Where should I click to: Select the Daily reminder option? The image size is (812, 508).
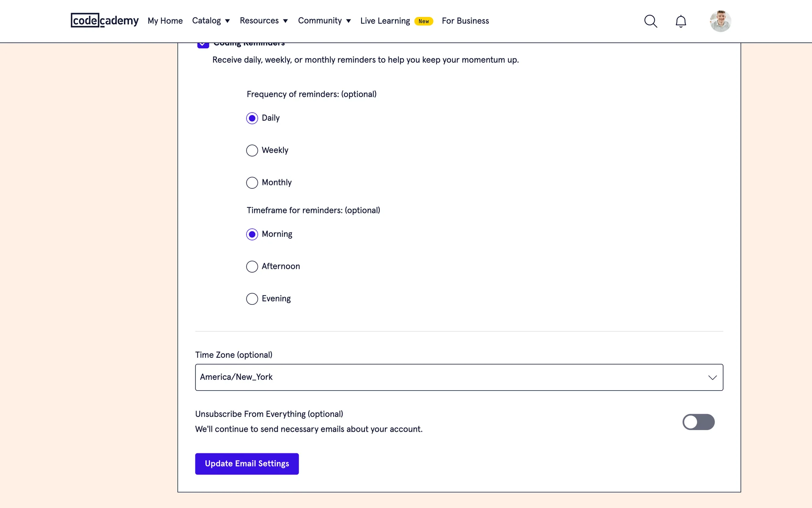(x=252, y=118)
